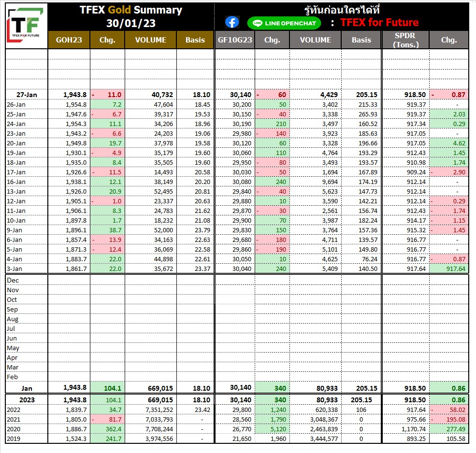Select the GOH23 column header
Screen dimensions: 476x453
click(x=69, y=40)
